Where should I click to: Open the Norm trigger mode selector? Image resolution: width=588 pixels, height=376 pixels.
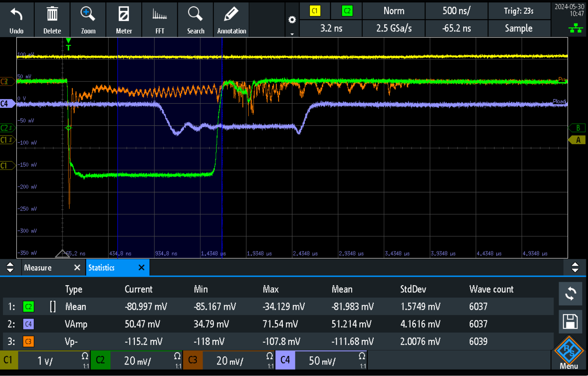[x=394, y=11]
